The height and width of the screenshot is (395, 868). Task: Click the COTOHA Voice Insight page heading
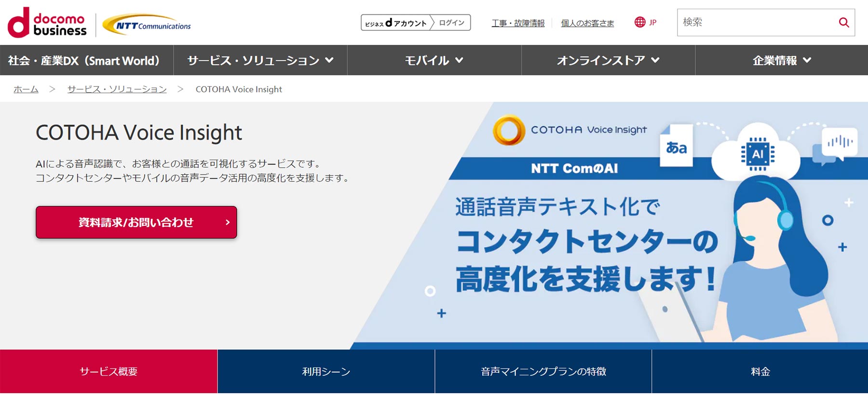pyautogui.click(x=139, y=133)
